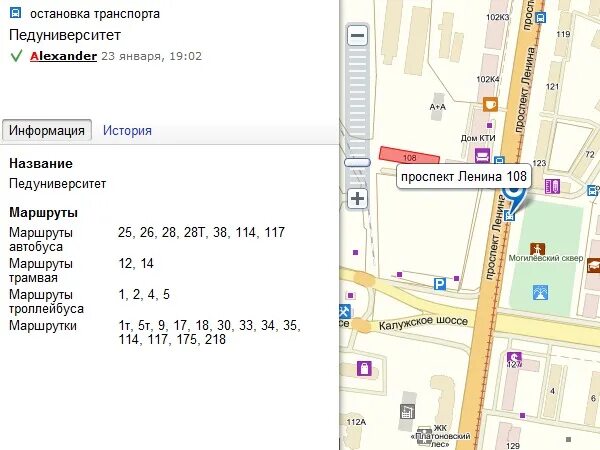Click building number 112А label
600x450 pixels.
click(356, 422)
